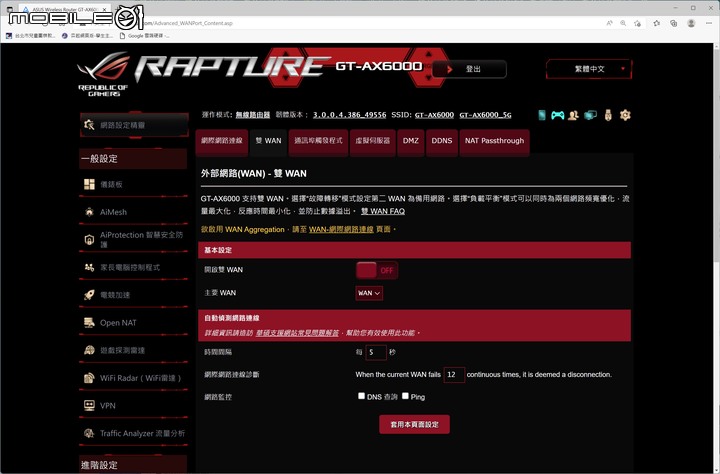Screen dimensions: 720x474
Task: Open 華碩支援網站常見問題解答 link
Action: pyautogui.click(x=297, y=333)
